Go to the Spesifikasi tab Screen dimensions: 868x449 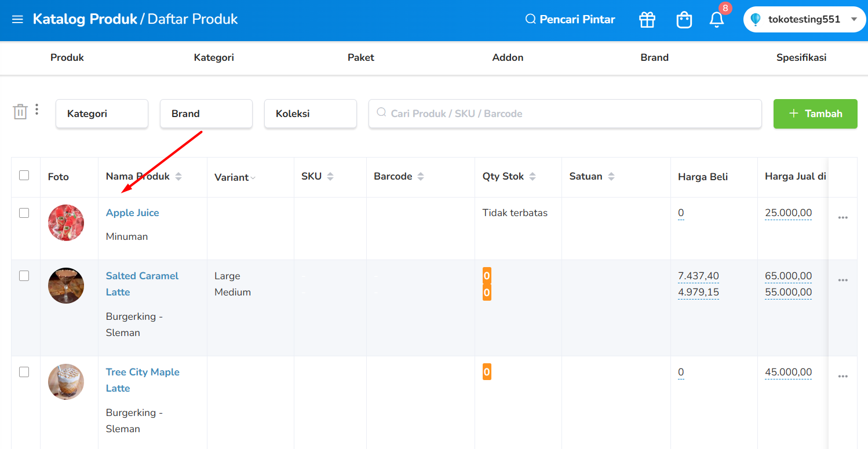[x=801, y=57]
